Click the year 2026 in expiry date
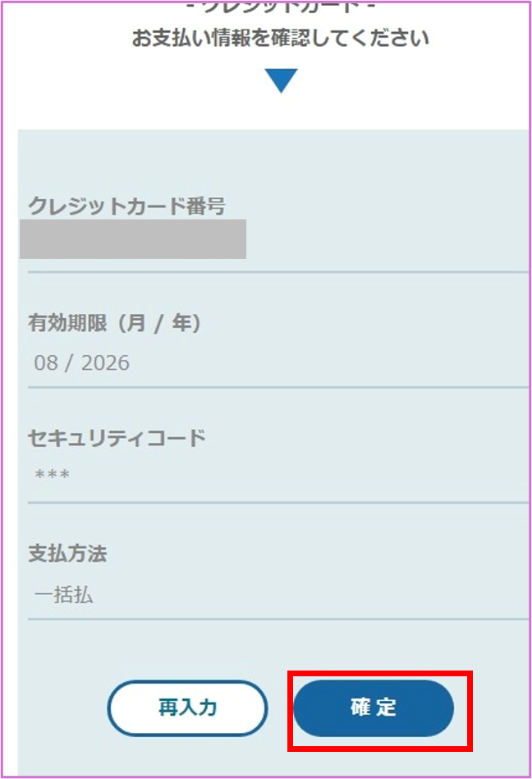Screen dimensions: 532x779 click(x=105, y=363)
